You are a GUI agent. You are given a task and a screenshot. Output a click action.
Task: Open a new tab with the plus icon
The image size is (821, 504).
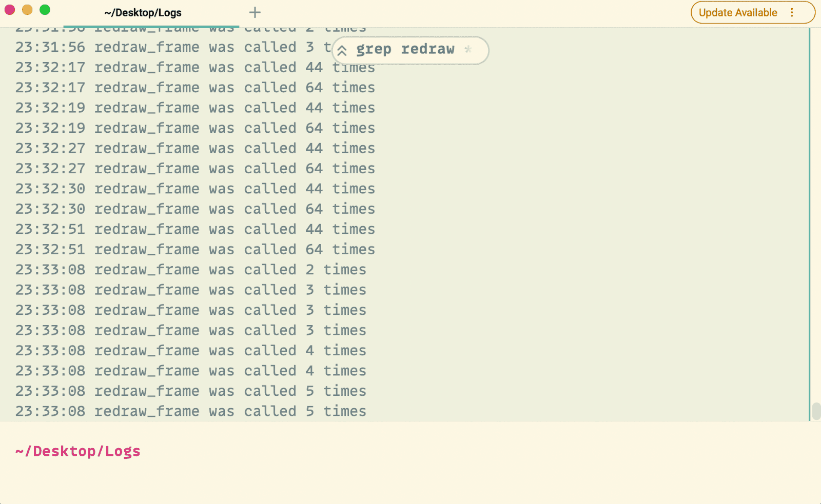(255, 12)
